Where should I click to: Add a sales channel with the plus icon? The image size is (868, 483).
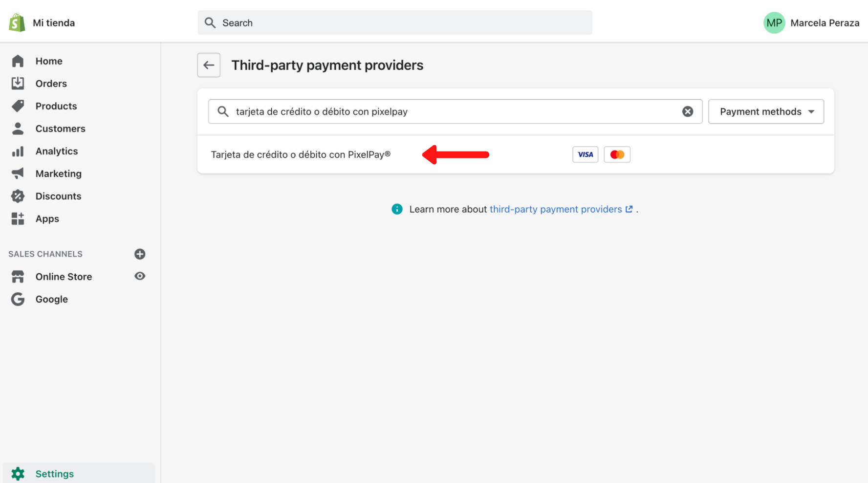point(140,254)
